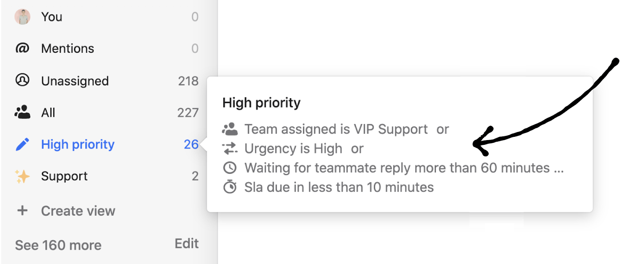644x264 pixels.
Task: Open the Support view
Action: click(64, 176)
